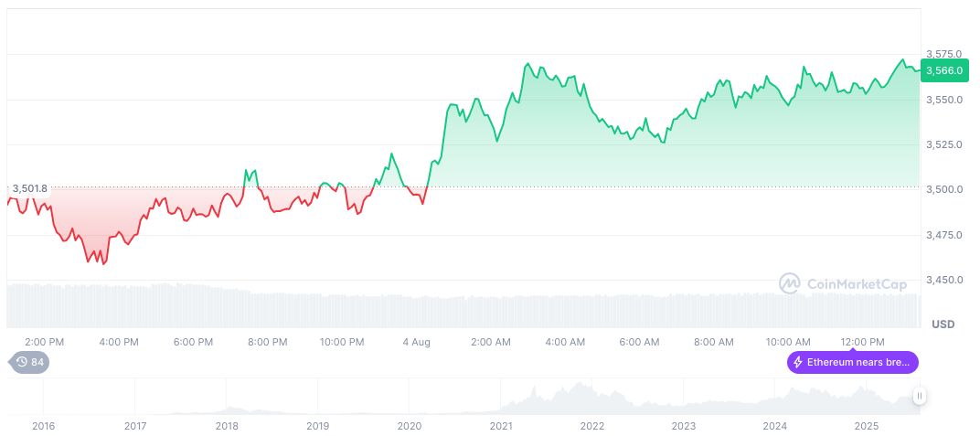The image size is (980, 436).
Task: Click the 4 Aug date axis label
Action: [x=416, y=342]
